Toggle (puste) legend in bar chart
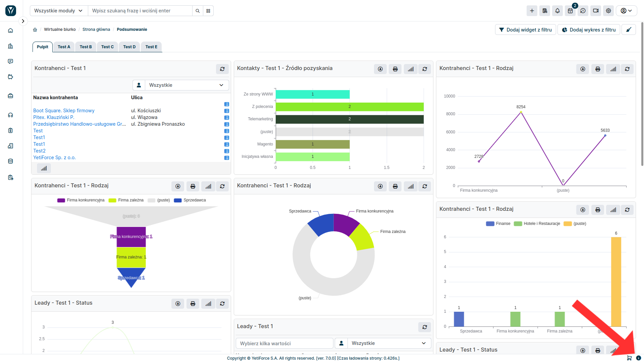The height and width of the screenshot is (362, 644). (x=575, y=224)
